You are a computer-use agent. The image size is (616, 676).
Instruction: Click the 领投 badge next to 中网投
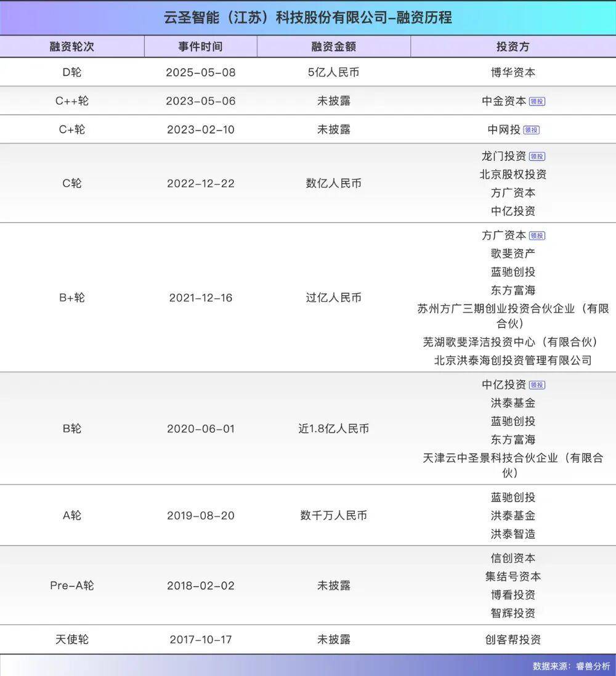coord(531,130)
